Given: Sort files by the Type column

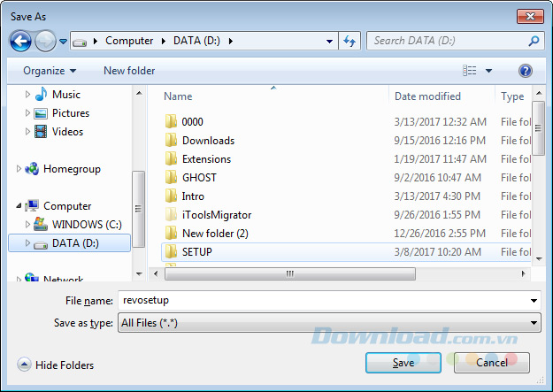Looking at the screenshot, I should point(513,96).
